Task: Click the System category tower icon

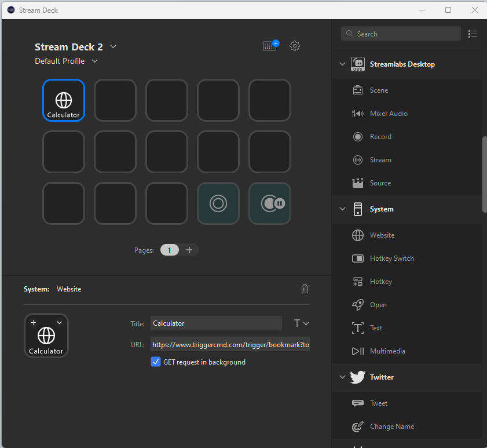Action: coord(358,209)
